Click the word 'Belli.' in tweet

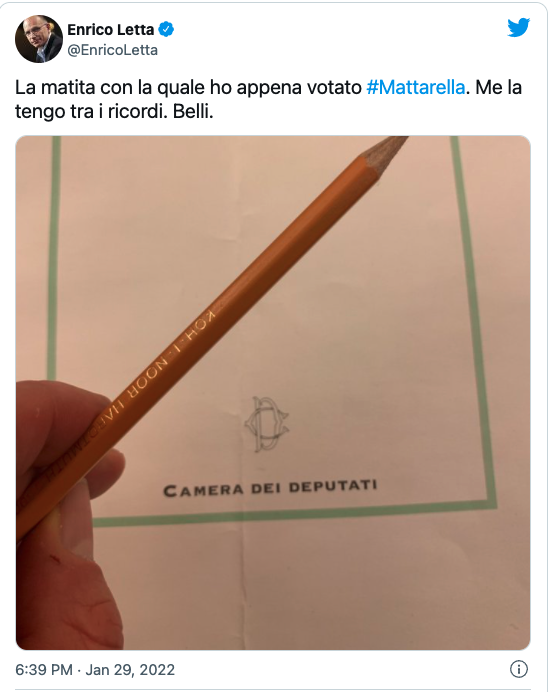[193, 112]
